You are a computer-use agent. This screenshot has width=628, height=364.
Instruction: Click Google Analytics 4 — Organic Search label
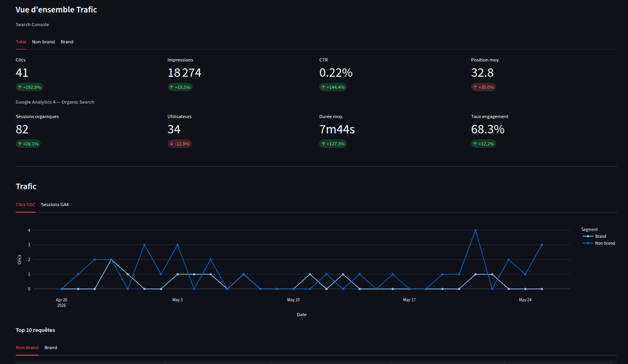tap(55, 102)
